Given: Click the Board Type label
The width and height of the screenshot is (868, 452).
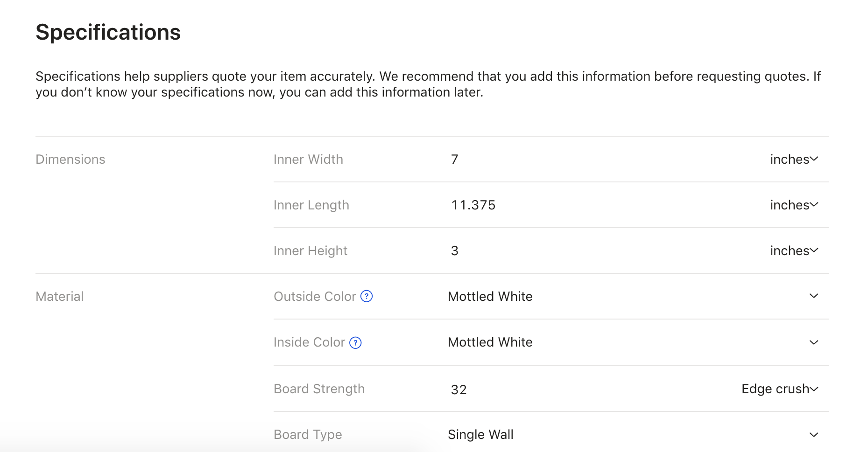Looking at the screenshot, I should [308, 435].
